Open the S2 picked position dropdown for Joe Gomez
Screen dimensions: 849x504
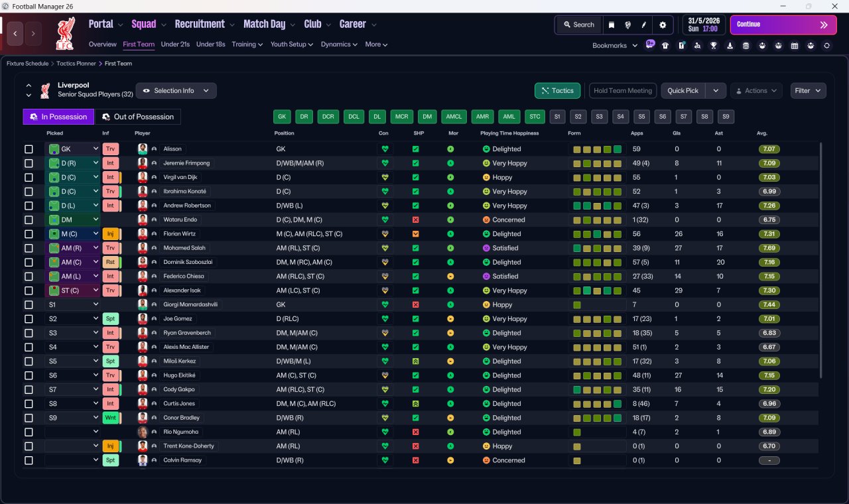73,319
